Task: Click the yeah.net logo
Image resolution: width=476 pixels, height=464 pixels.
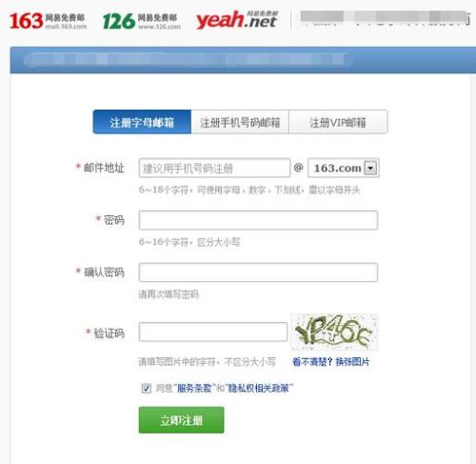Action: 237,20
